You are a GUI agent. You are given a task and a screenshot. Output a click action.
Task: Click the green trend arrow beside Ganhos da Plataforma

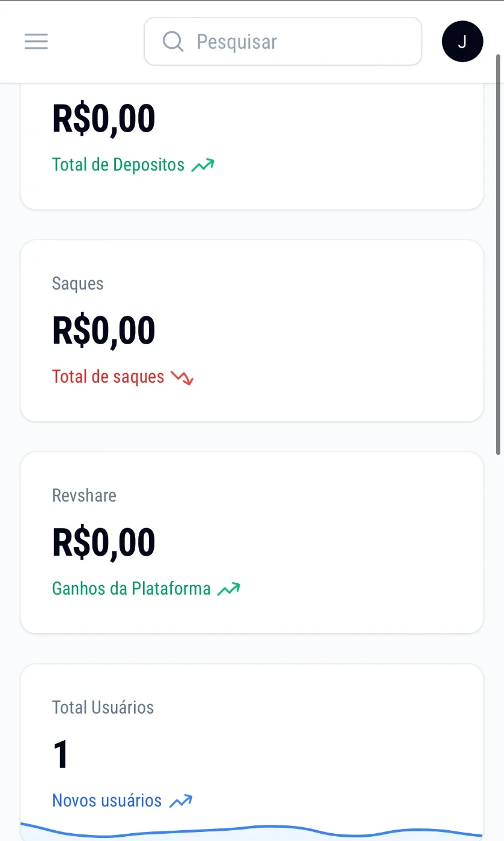point(228,589)
